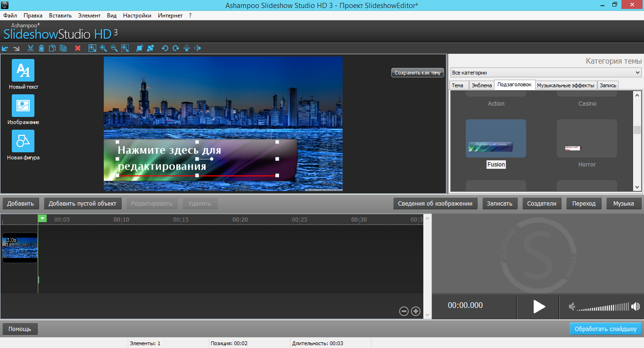Click the Rotate Left icon
This screenshot has height=348, width=644.
[x=165, y=48]
